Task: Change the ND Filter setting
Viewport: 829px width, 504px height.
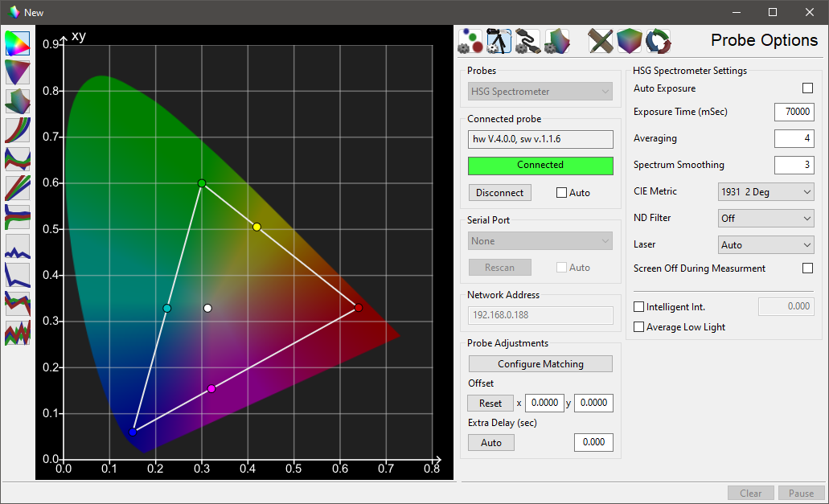Action: click(765, 218)
